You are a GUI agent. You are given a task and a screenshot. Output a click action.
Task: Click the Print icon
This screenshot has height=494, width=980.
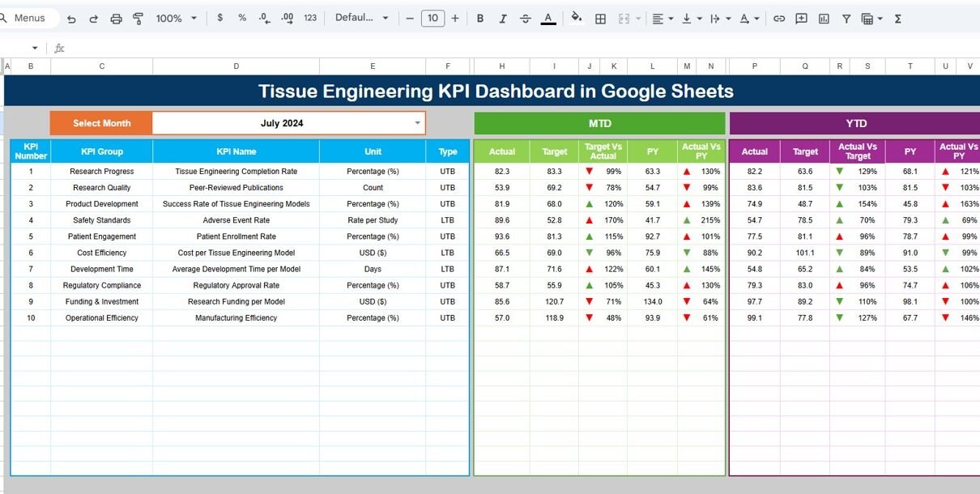coord(116,19)
